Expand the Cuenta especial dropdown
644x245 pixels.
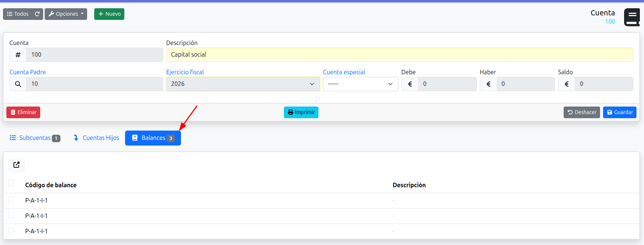pyautogui.click(x=360, y=84)
